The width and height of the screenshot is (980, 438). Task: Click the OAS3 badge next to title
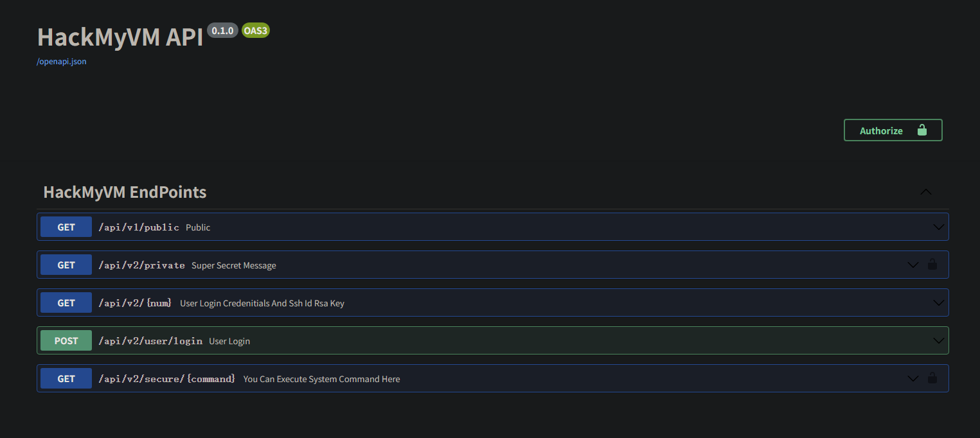click(x=255, y=31)
